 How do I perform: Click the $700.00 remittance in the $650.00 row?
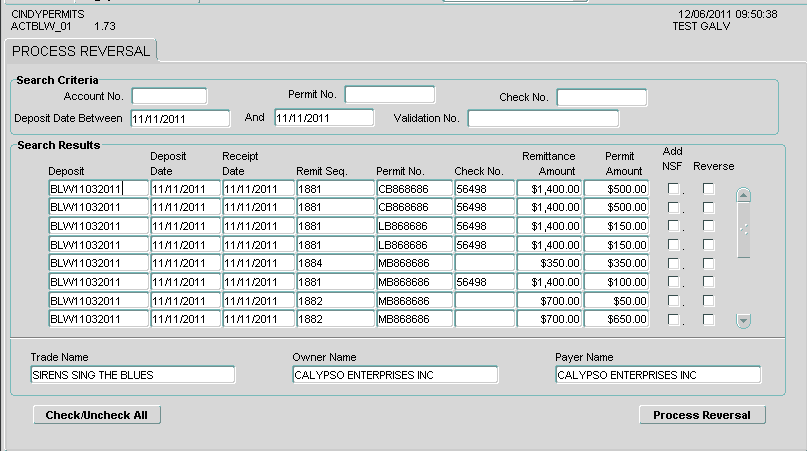[x=549, y=319]
